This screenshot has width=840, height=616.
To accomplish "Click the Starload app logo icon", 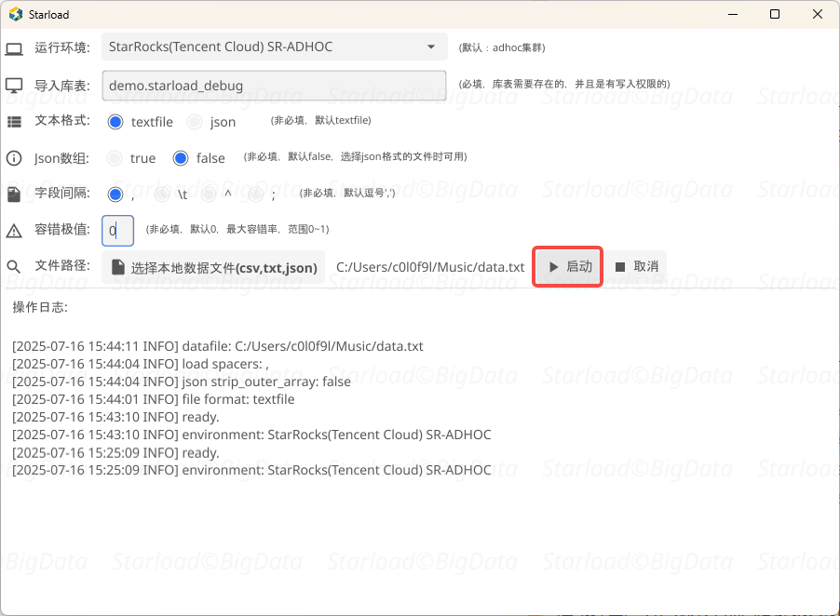I will pyautogui.click(x=16, y=15).
